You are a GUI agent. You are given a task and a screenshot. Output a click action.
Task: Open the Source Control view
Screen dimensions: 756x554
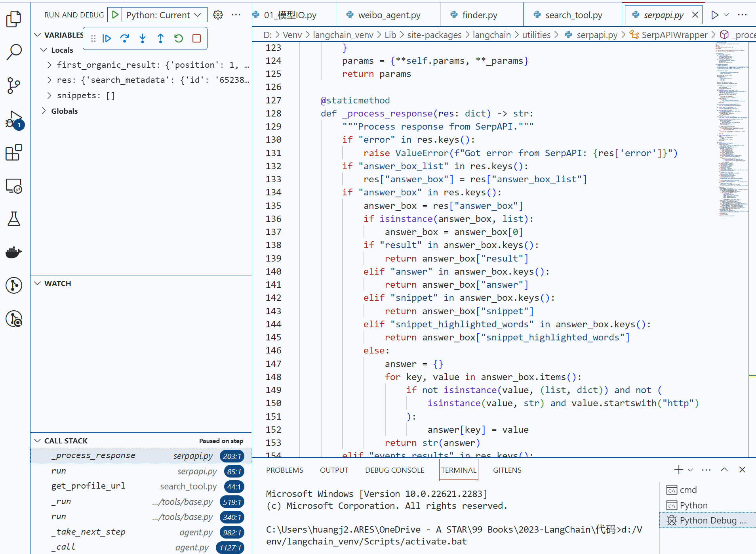coord(14,85)
